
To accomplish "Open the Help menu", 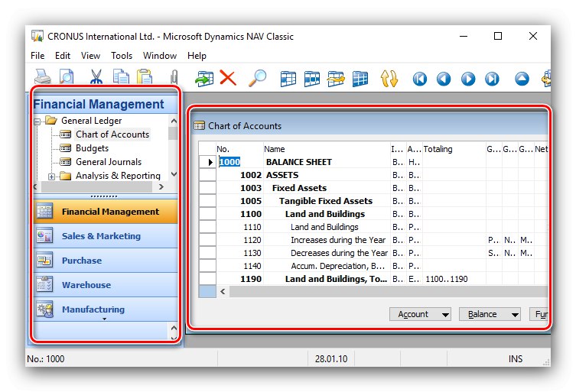I will click(197, 56).
